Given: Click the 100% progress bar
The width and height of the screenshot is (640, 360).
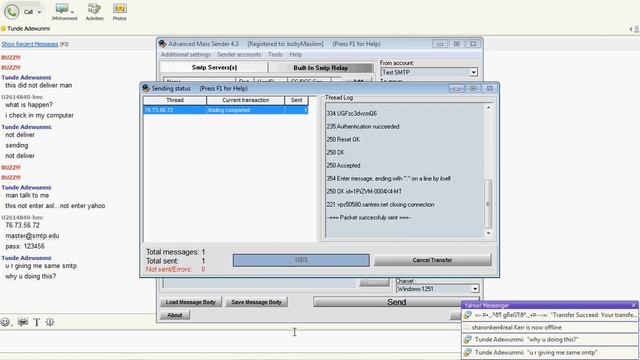Looking at the screenshot, I should (301, 260).
